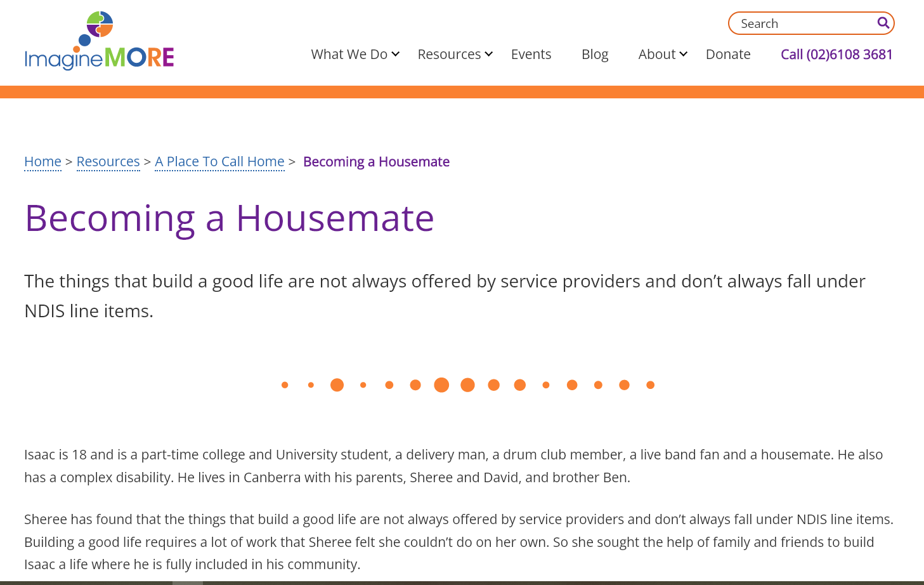Viewport: 924px width, 585px height.
Task: Open the Blog menu item
Action: click(x=595, y=55)
